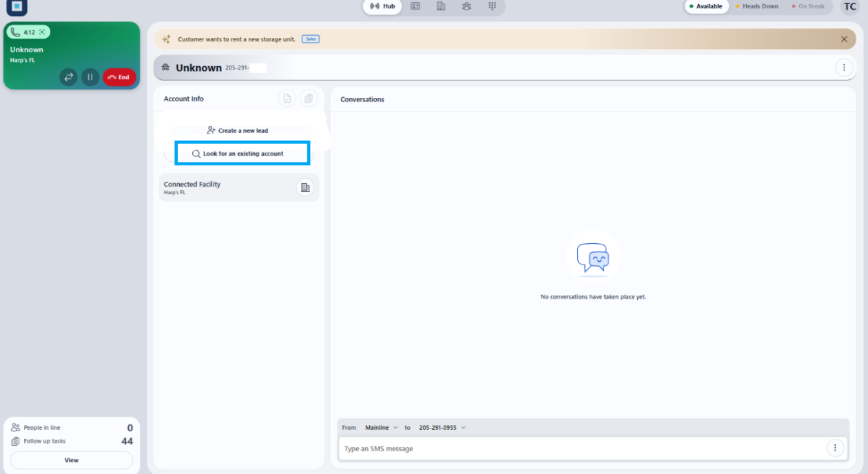Click the Unknown caller name in header
Image resolution: width=868 pixels, height=474 pixels.
pos(198,68)
